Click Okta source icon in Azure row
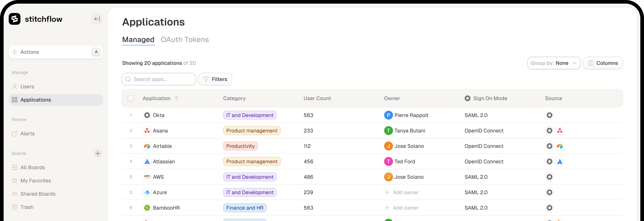 click(549, 192)
